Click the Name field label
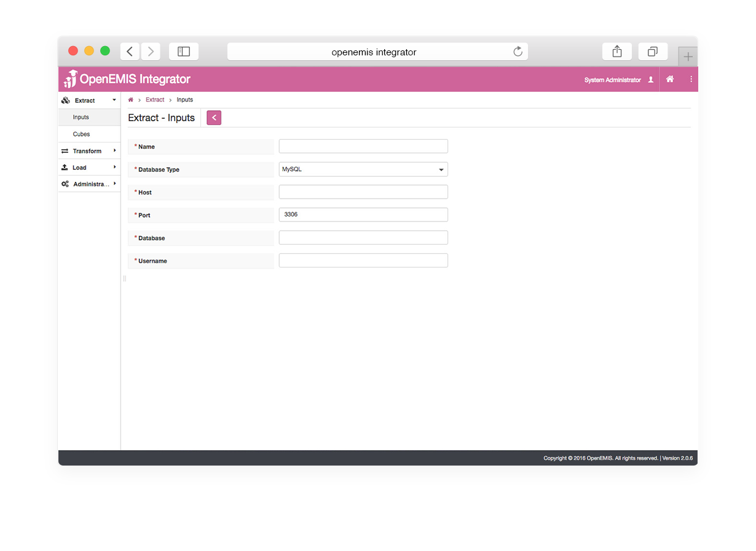 click(x=146, y=147)
